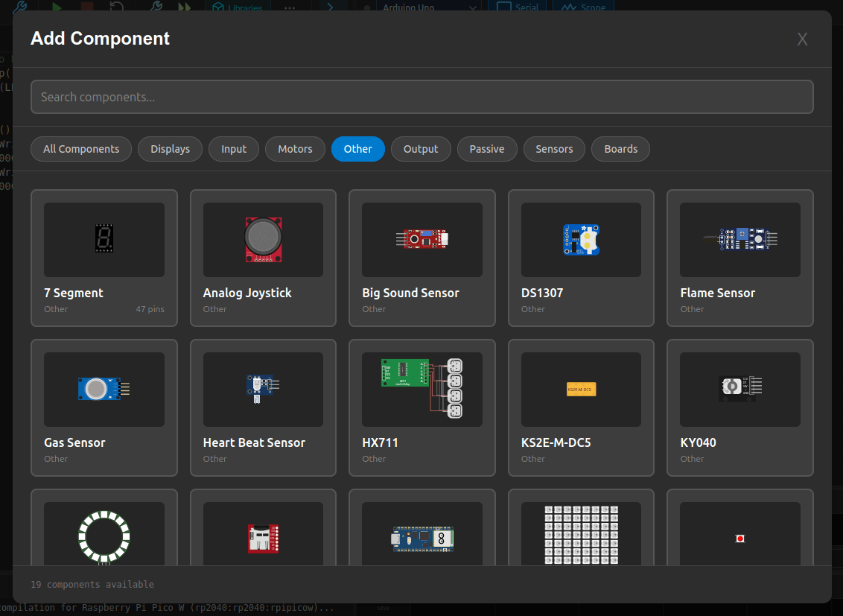This screenshot has height=616, width=843.
Task: Fast-forward the simulation speed
Action: [183, 7]
